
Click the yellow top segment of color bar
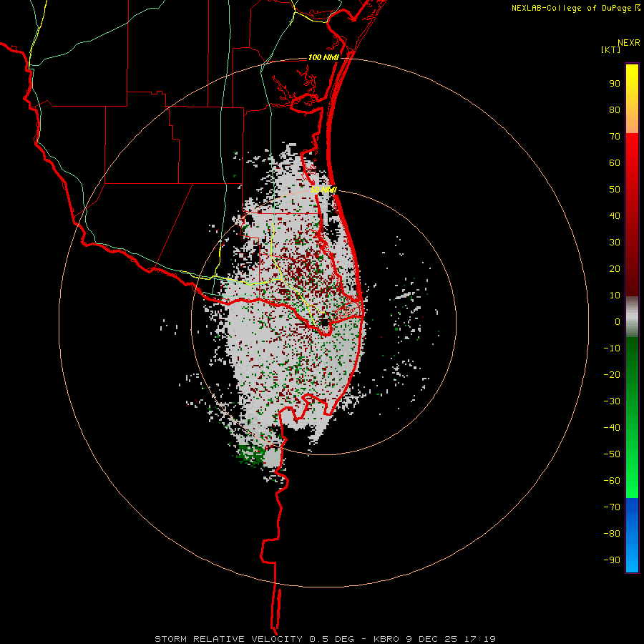(x=632, y=88)
